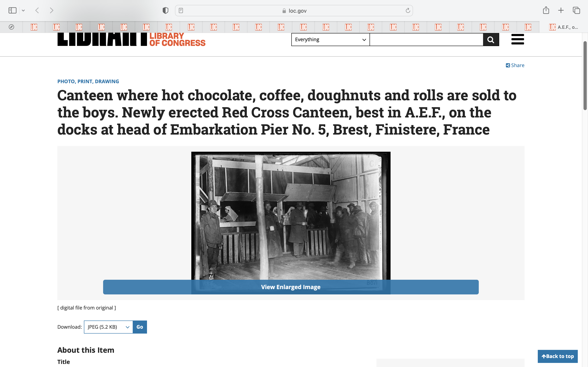Image resolution: width=588 pixels, height=367 pixels.
Task: Show the tab overview icon
Action: [x=576, y=10]
